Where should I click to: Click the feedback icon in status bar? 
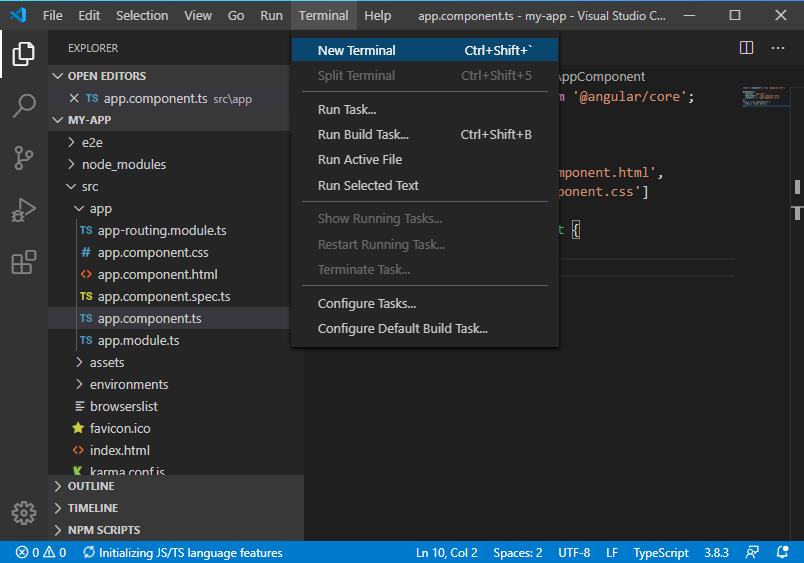752,552
